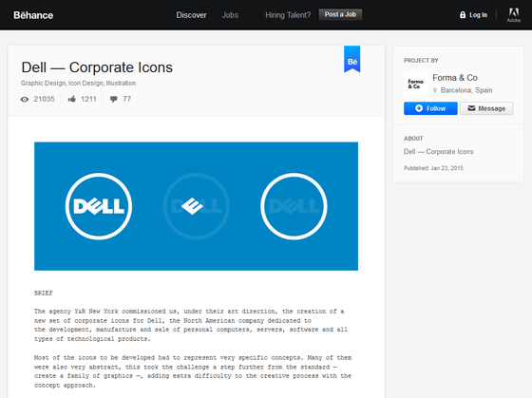Click the blue Be featured ribbon badge
The height and width of the screenshot is (398, 532).
point(352,60)
